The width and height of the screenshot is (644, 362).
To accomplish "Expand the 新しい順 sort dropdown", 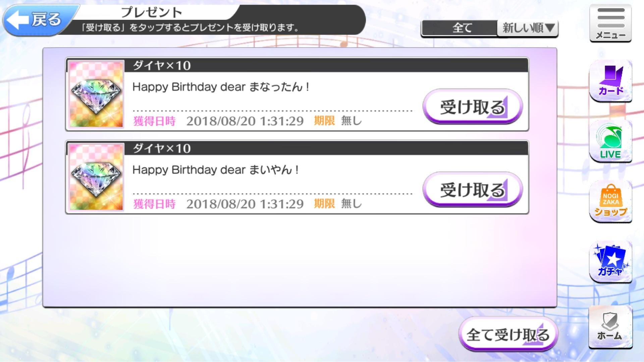I will (528, 28).
